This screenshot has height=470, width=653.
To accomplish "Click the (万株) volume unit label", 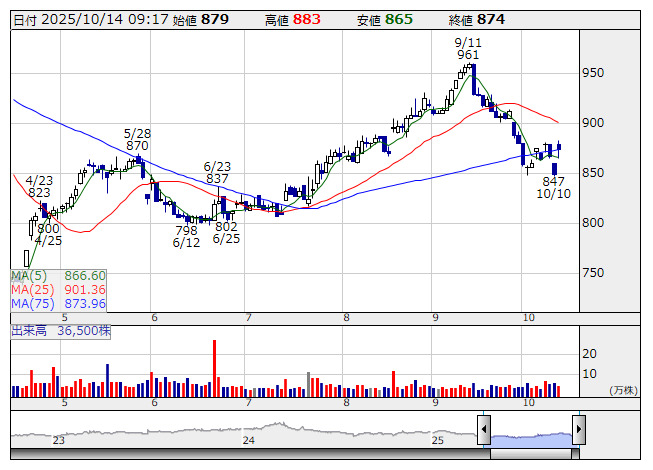I will tap(623, 390).
